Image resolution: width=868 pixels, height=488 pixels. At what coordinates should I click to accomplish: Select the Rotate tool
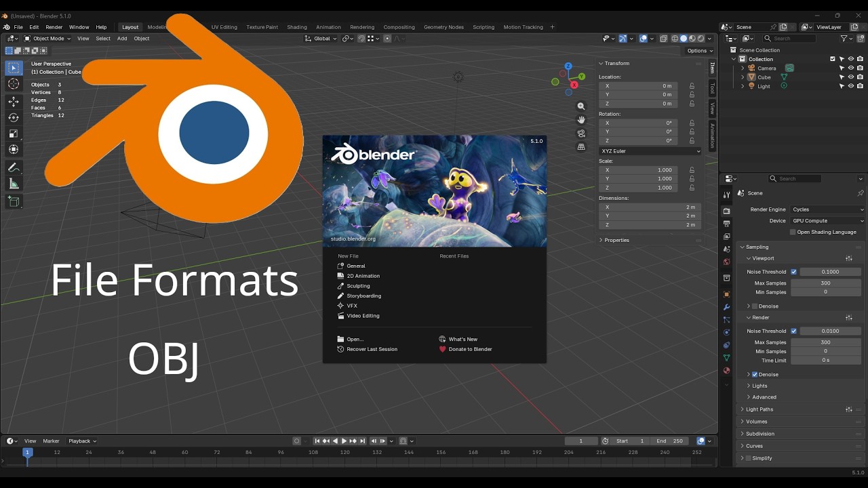[x=14, y=117]
